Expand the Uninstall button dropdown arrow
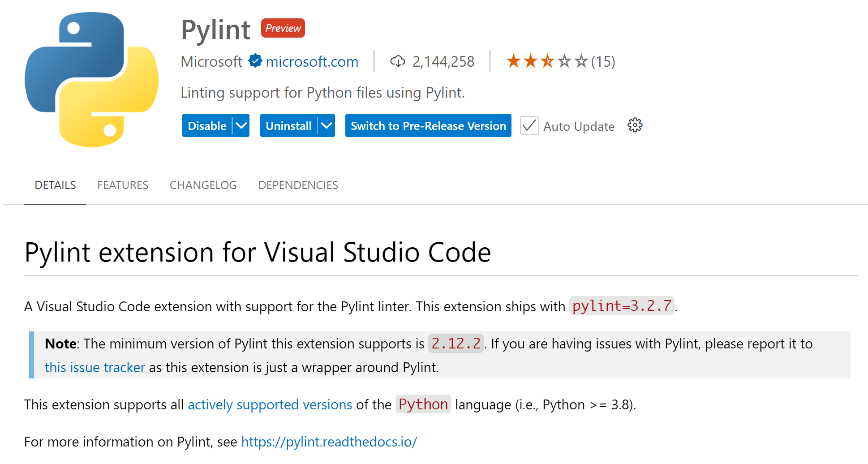The image size is (868, 464). coord(327,126)
